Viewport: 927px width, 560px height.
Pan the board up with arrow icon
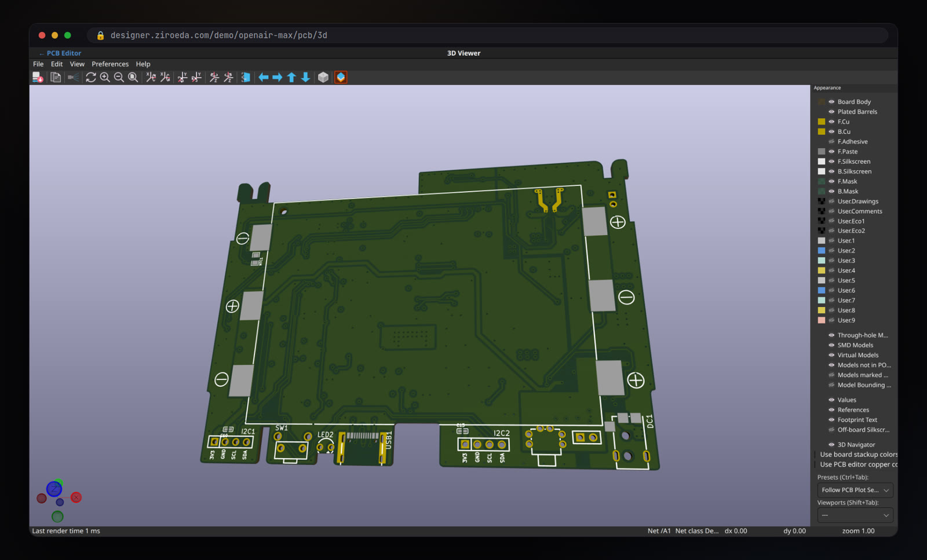(x=291, y=77)
